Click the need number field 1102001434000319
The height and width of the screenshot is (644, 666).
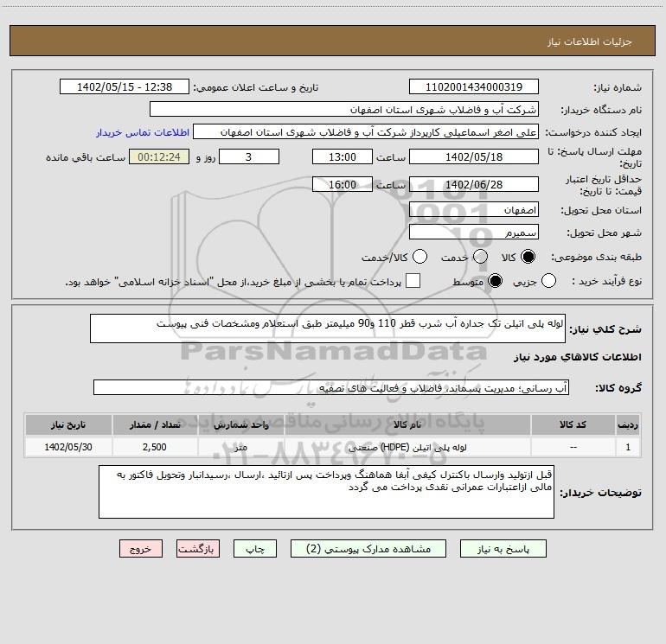click(474, 86)
